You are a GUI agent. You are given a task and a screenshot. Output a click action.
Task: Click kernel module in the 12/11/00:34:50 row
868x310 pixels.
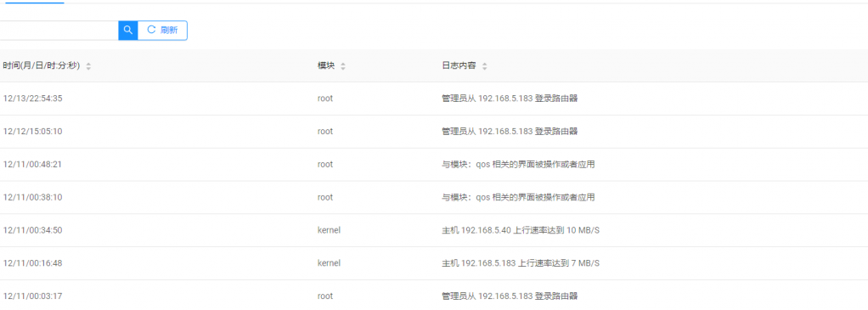pos(329,230)
